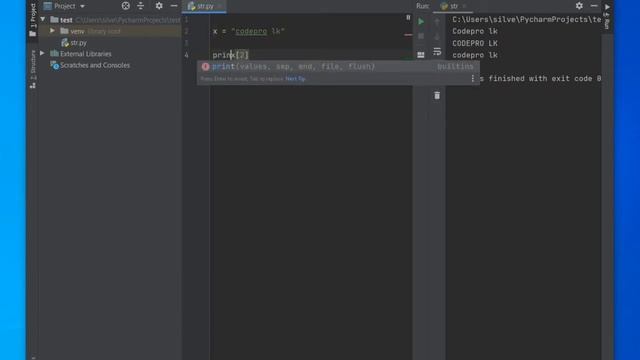Clear console output with trash icon
Image resolution: width=640 pixels, height=360 pixels.
pyautogui.click(x=437, y=96)
